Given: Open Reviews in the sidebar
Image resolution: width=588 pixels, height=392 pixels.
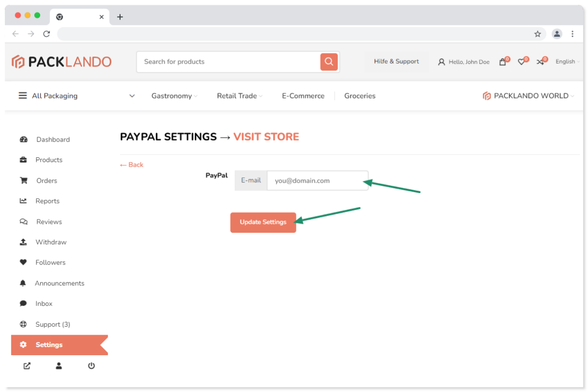Looking at the screenshot, I should (x=49, y=221).
